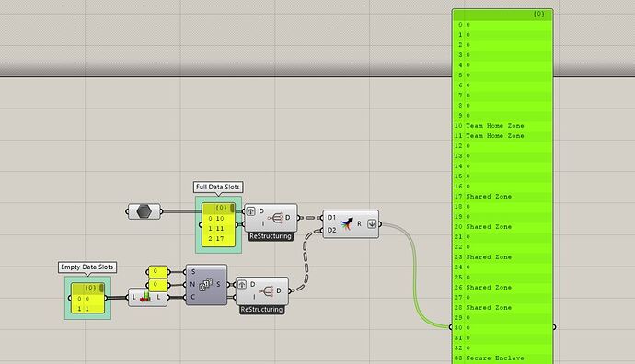Click the D2 input of Merge component
Screen dimensions: 635x364
point(331,230)
